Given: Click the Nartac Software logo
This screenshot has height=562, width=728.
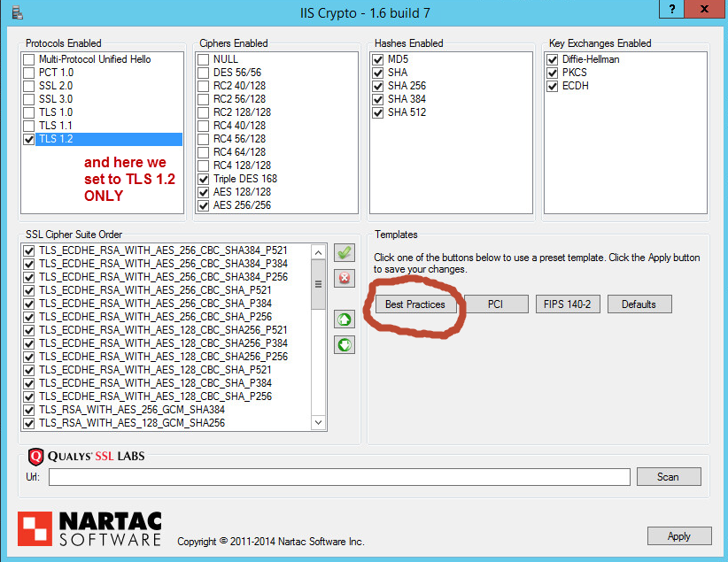Looking at the screenshot, I should click(x=89, y=528).
